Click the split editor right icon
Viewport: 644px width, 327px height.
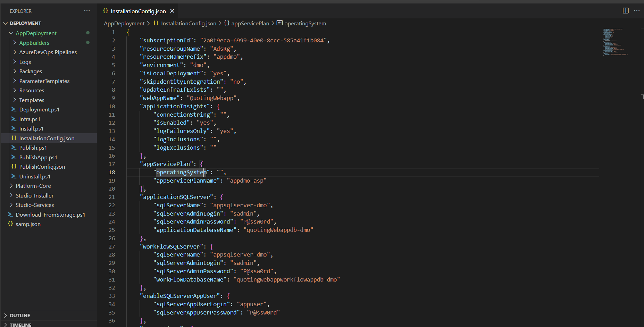(626, 11)
